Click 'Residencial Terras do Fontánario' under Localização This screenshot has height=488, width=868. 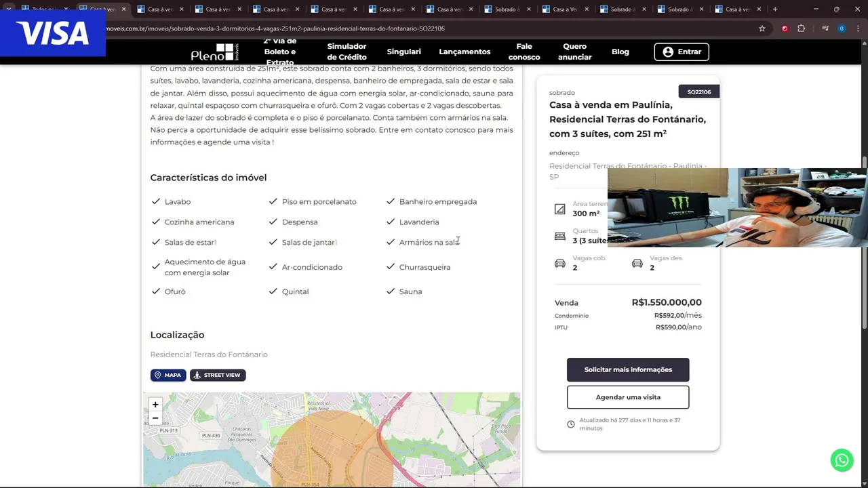click(x=209, y=354)
